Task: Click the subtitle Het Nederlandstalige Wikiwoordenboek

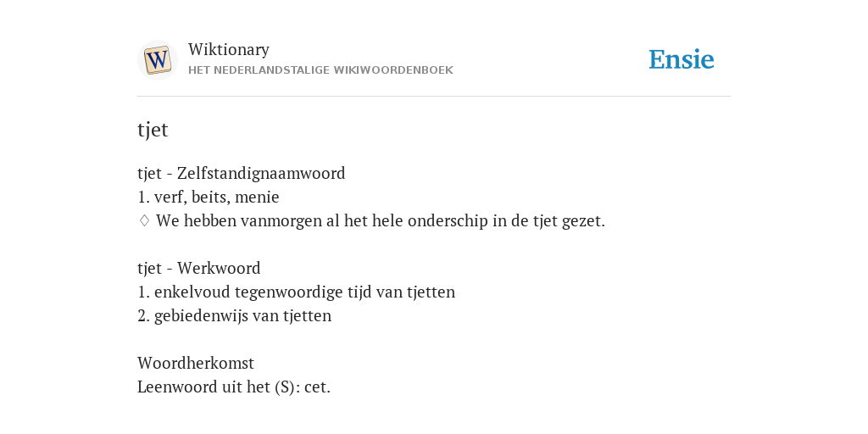Action: coord(320,70)
